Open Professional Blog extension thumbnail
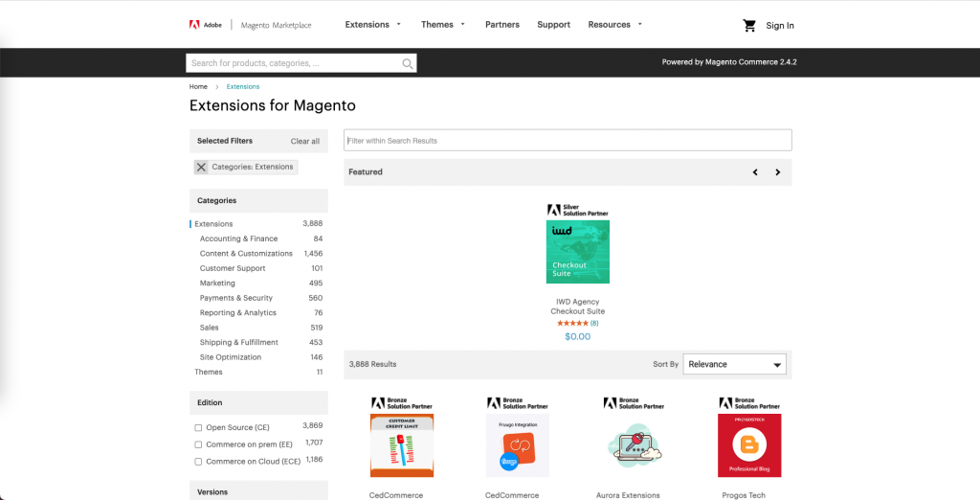Viewport: 980px width, 500px height. point(749,445)
